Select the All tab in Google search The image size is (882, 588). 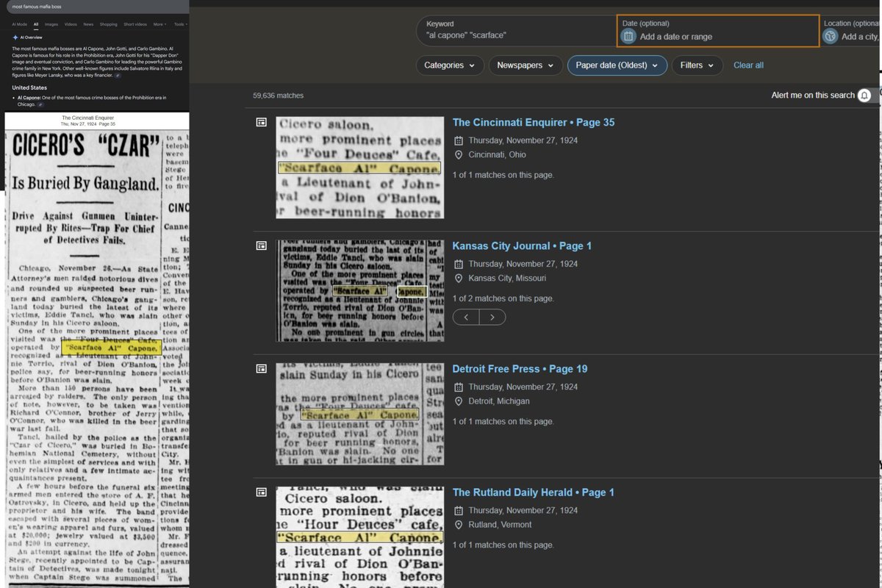(36, 24)
